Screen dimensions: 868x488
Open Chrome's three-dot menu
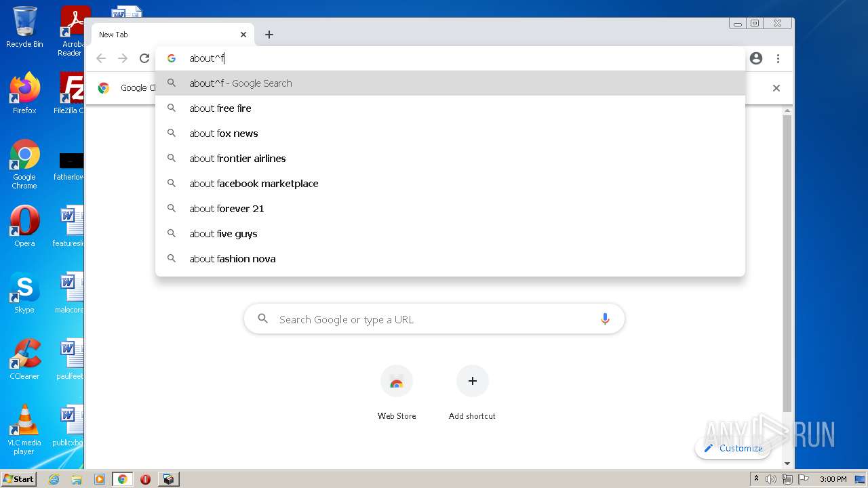pos(778,58)
